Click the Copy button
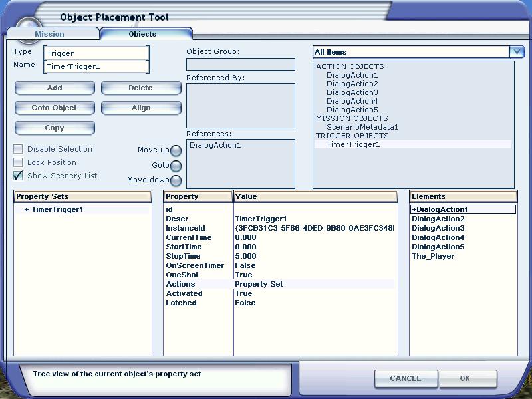The width and height of the screenshot is (532, 399). 55,128
